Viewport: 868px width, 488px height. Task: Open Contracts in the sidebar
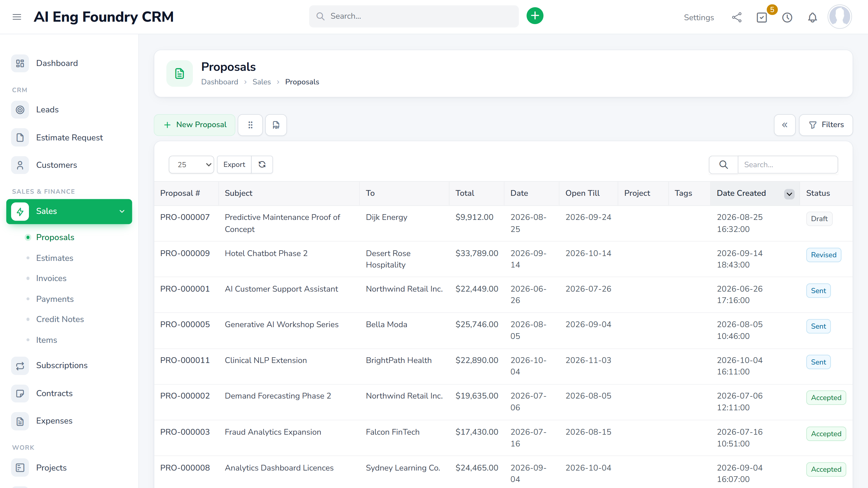click(x=69, y=393)
